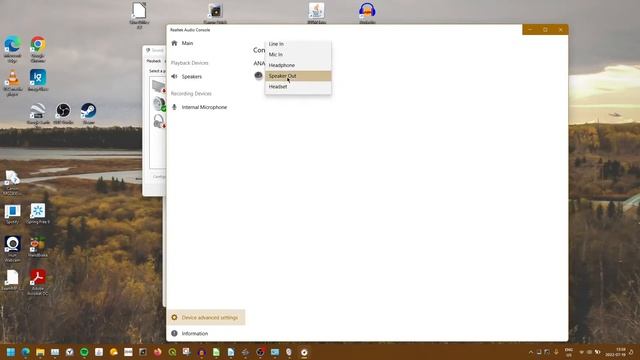The height and width of the screenshot is (360, 640).
Task: Minimize the Realtek Audio Console window
Action: (530, 30)
